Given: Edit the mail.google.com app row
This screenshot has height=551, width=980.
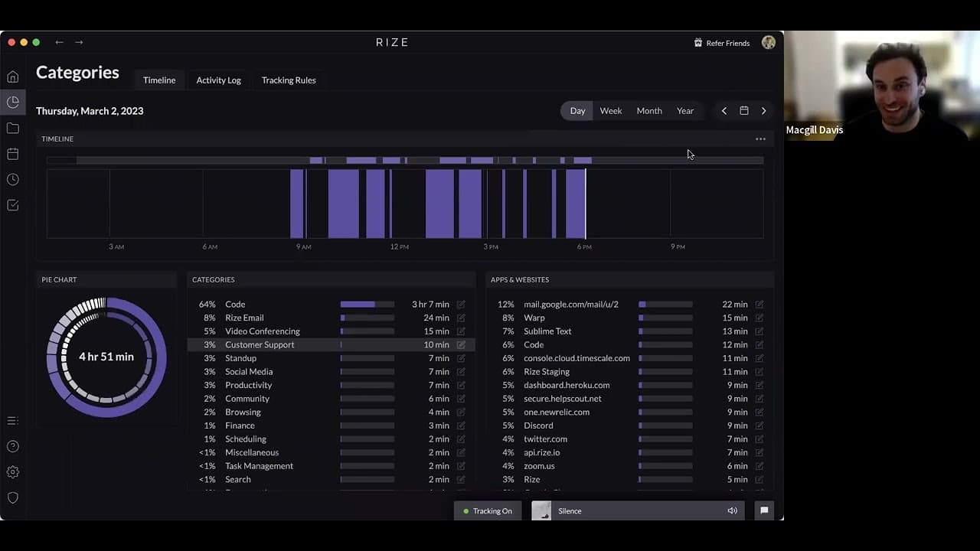Looking at the screenshot, I should tap(759, 305).
